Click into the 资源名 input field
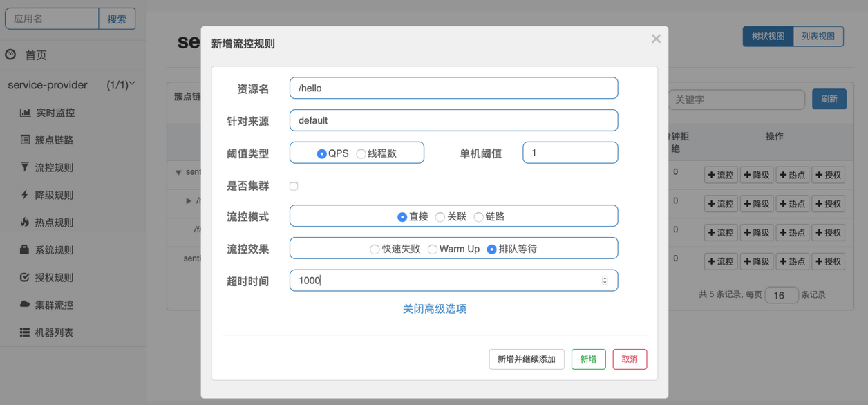The height and width of the screenshot is (405, 868). pos(453,88)
